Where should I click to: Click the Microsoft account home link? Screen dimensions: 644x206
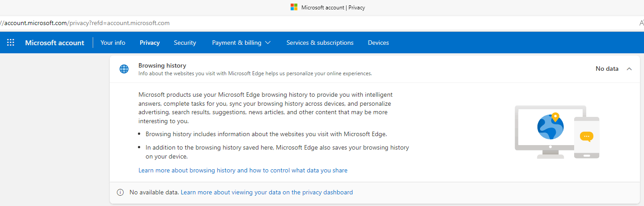(x=55, y=43)
